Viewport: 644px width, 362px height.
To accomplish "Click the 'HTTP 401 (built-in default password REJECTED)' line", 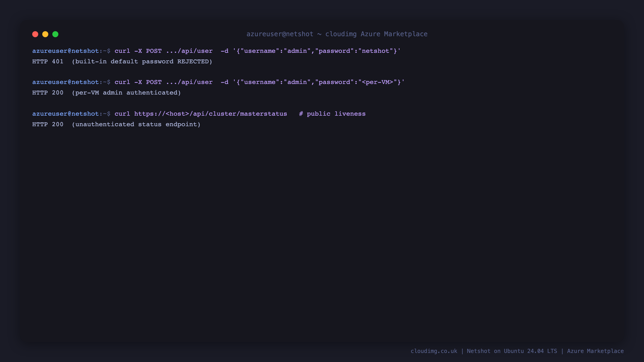I will pos(122,61).
